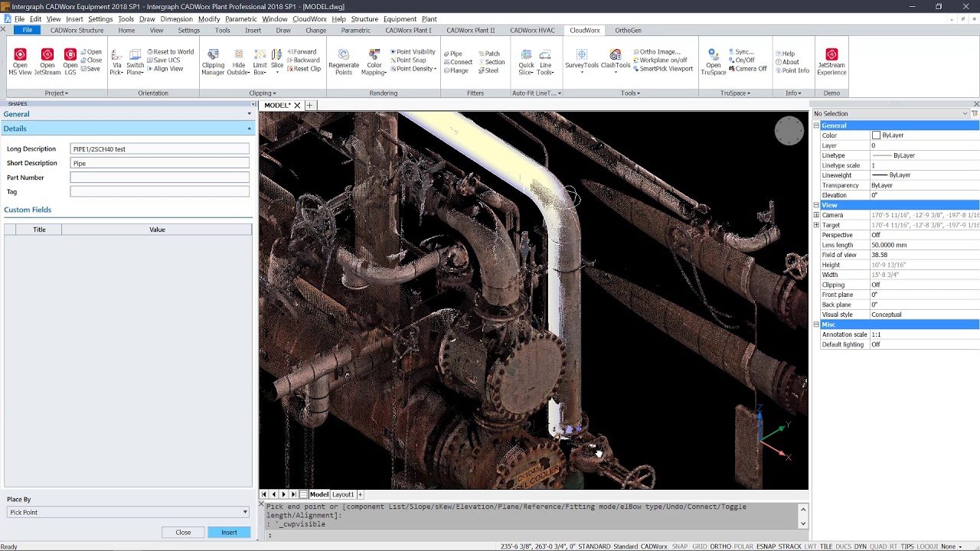Click the Align View command
This screenshot has width=980, height=551.
[165, 69]
